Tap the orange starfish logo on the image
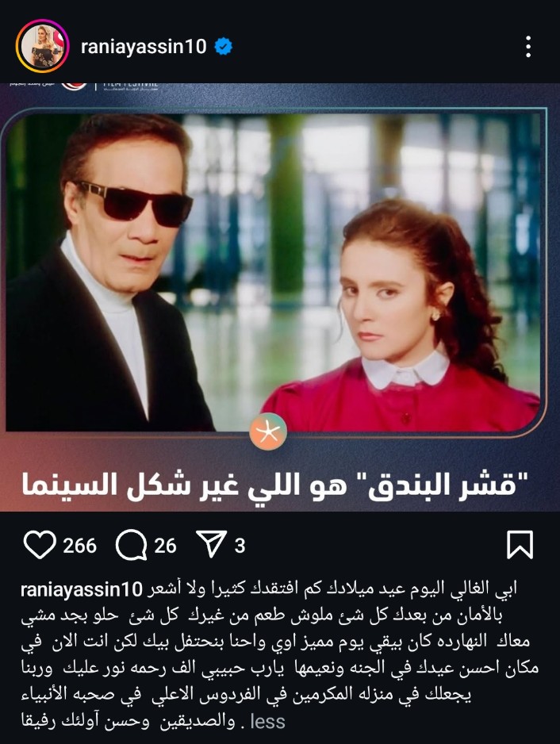The height and width of the screenshot is (744, 560). coord(268,431)
